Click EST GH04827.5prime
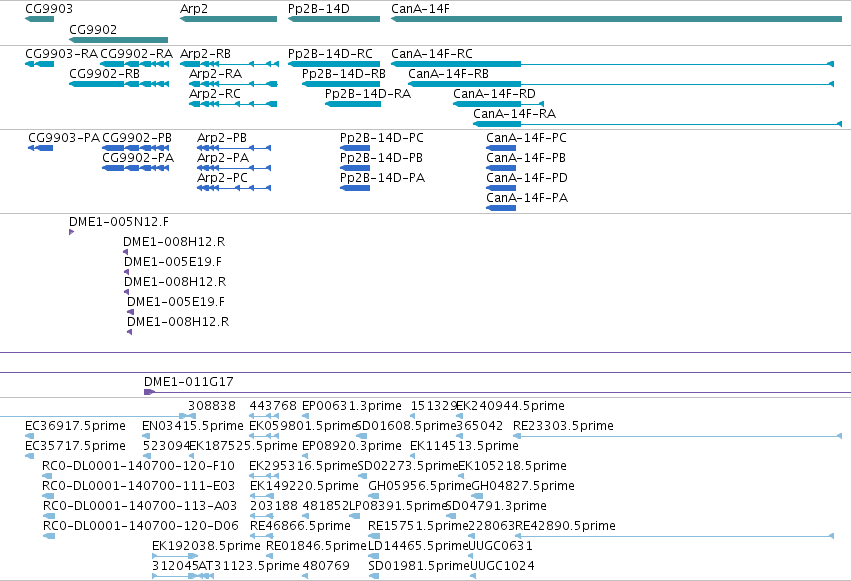This screenshot has height=581, width=851. click(x=477, y=496)
